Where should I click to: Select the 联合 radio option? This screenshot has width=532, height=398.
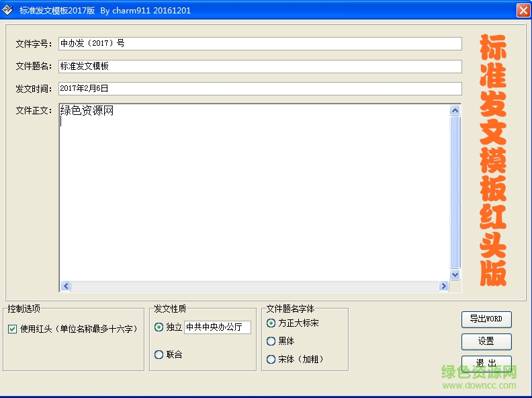pyautogui.click(x=159, y=354)
